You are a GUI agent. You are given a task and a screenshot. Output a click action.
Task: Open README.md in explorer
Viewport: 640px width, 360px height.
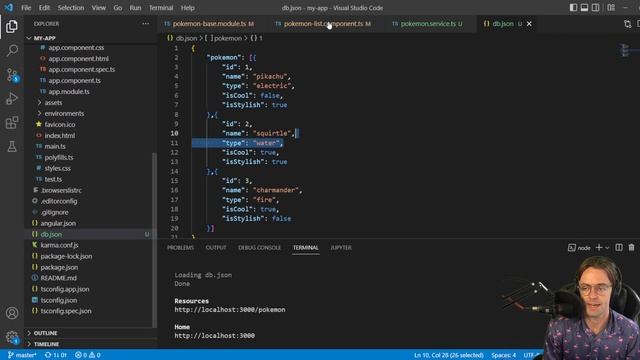pos(58,278)
